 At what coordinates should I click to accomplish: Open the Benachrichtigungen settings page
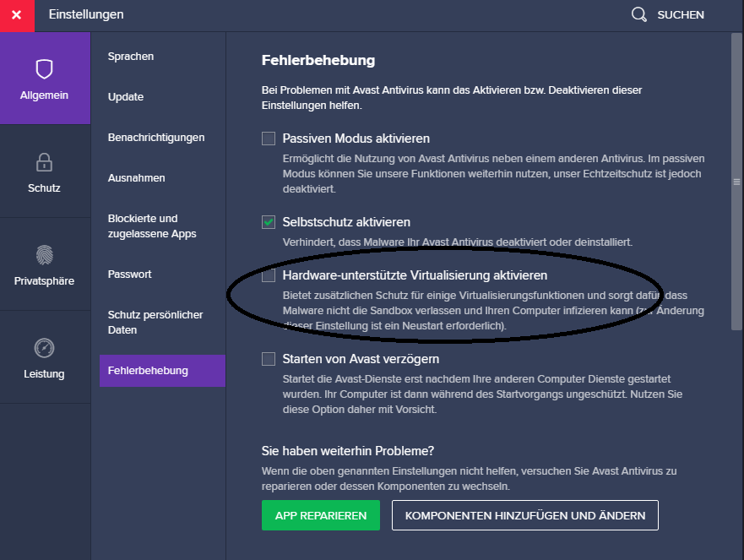(156, 138)
